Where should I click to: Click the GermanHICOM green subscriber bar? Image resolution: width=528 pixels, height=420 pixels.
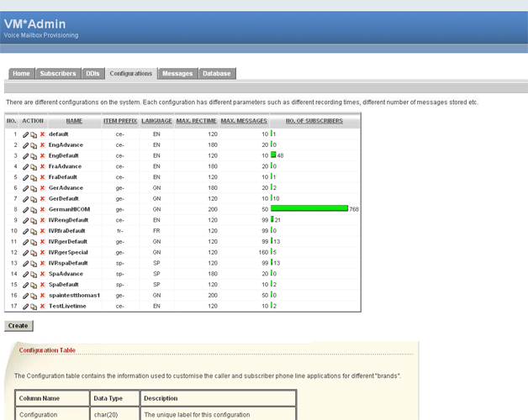309,209
